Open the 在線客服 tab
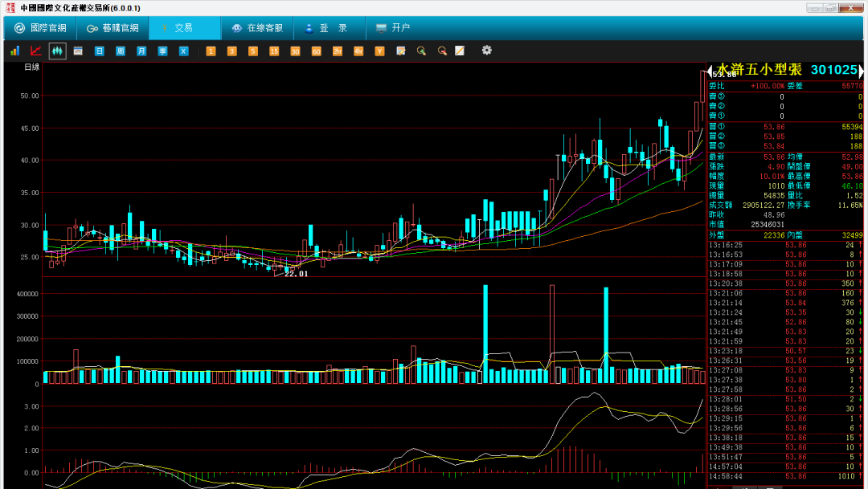Viewport: 868px width, 489px height. (x=257, y=28)
